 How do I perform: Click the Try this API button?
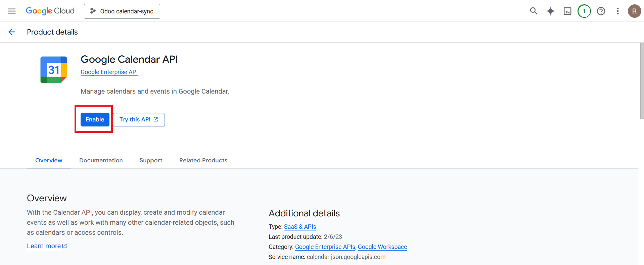pos(139,120)
